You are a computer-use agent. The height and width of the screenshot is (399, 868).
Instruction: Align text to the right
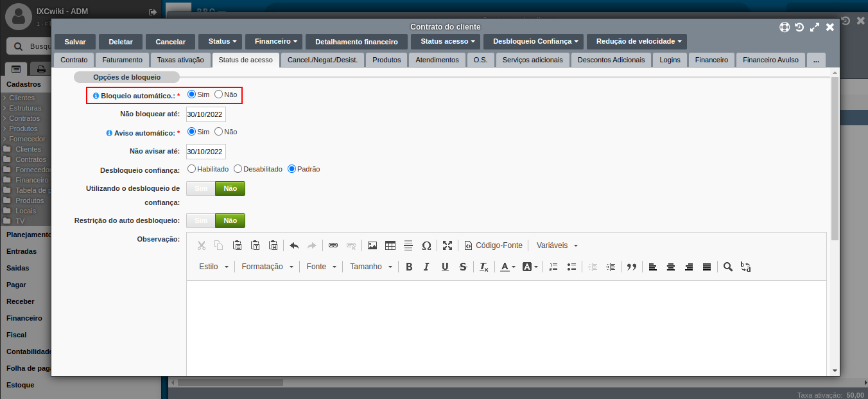689,267
